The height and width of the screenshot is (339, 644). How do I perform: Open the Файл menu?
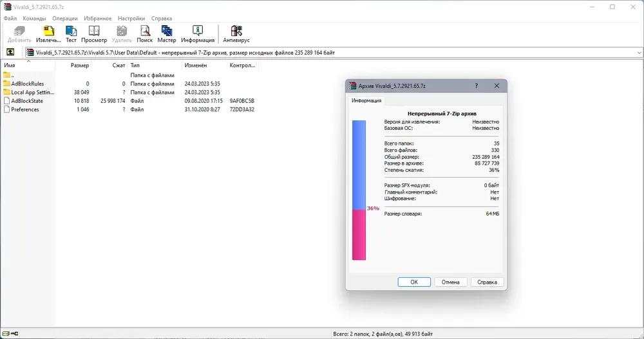(10, 19)
